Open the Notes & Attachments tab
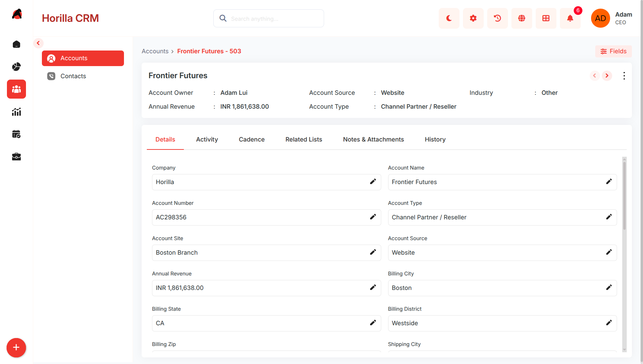 373,139
